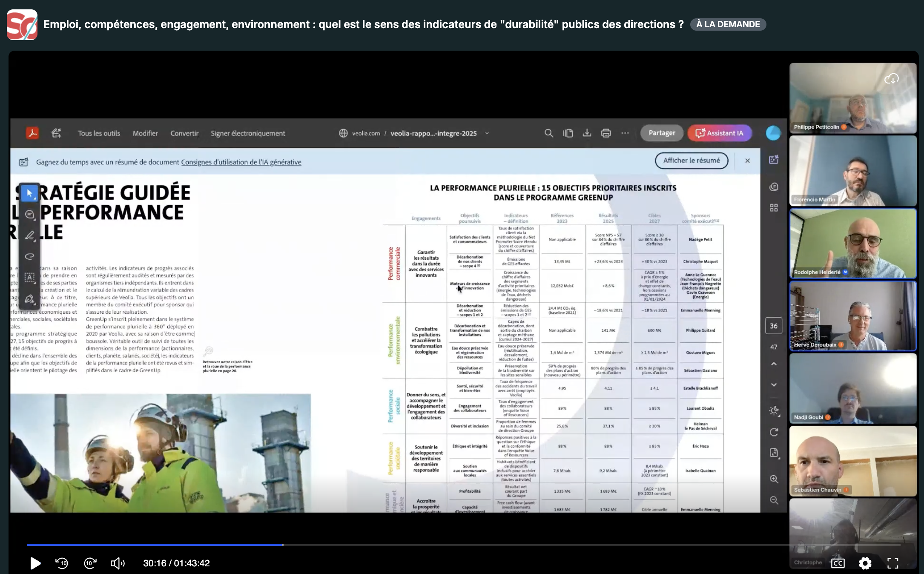Click the table title LA PERFORMANCE PLURIELLE heading

553,192
